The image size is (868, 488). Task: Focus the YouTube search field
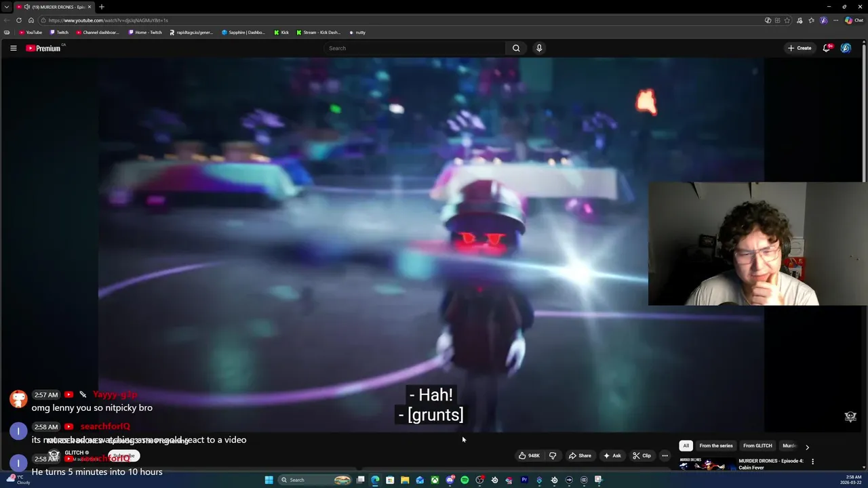click(x=415, y=48)
